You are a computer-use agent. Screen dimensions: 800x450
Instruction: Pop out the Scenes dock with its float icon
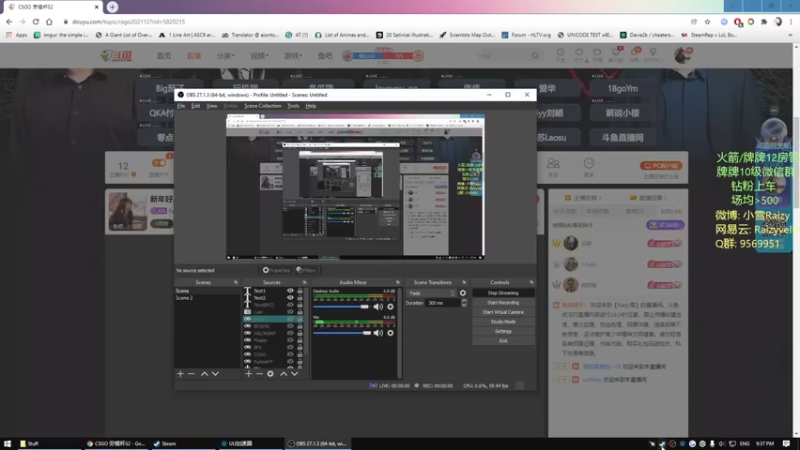pos(236,282)
